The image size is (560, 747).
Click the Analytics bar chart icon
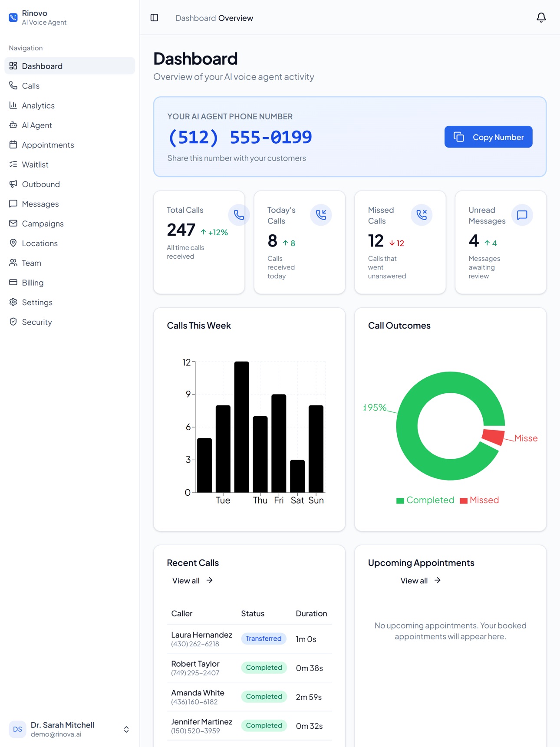[x=13, y=105]
